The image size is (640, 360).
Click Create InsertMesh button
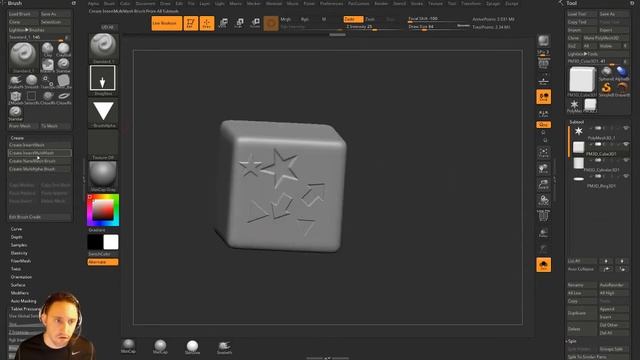[x=40, y=145]
